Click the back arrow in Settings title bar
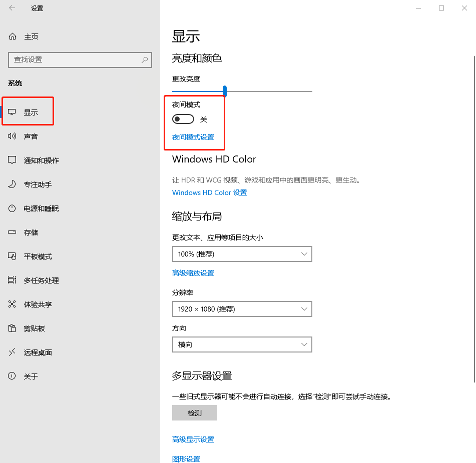476x463 pixels. pyautogui.click(x=12, y=8)
